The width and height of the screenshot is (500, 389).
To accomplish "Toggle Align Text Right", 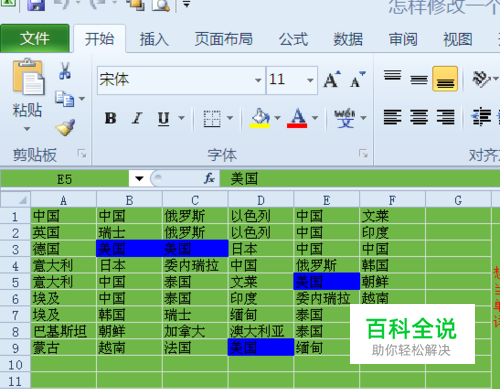I will coord(445,118).
